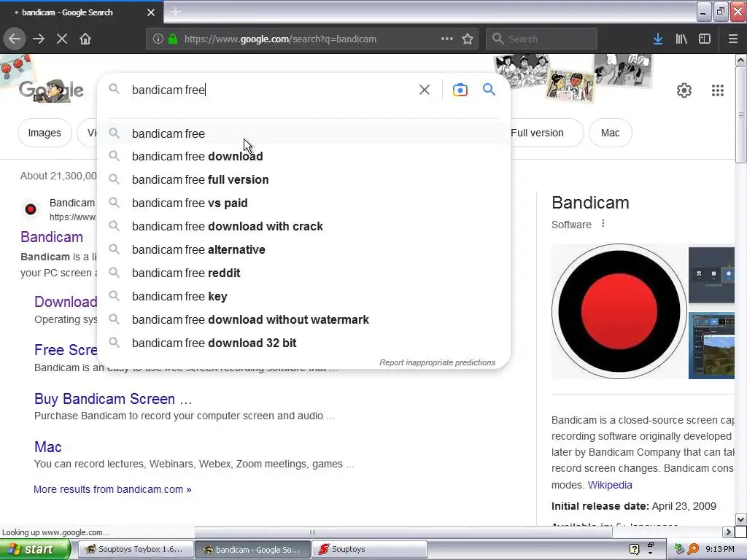Stop loading the page with the X button

[x=62, y=39]
